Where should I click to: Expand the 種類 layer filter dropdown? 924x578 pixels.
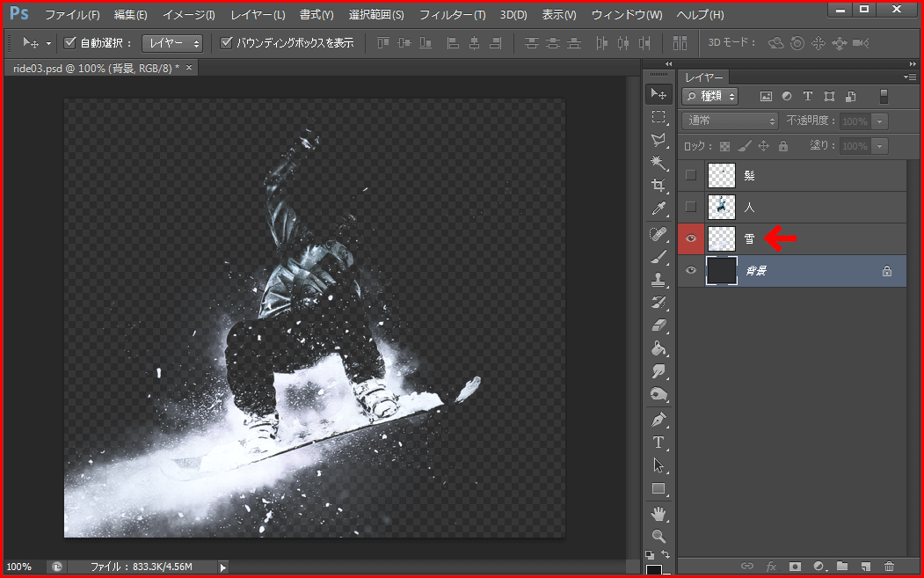pos(711,96)
